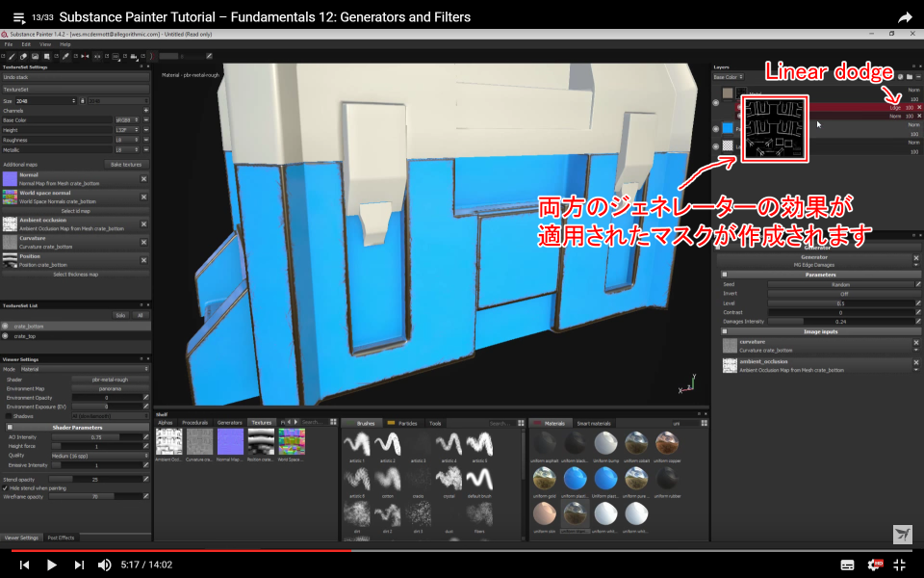Screen dimensions: 924x578
Task: Collapse the generator Parameters section
Action: point(725,275)
